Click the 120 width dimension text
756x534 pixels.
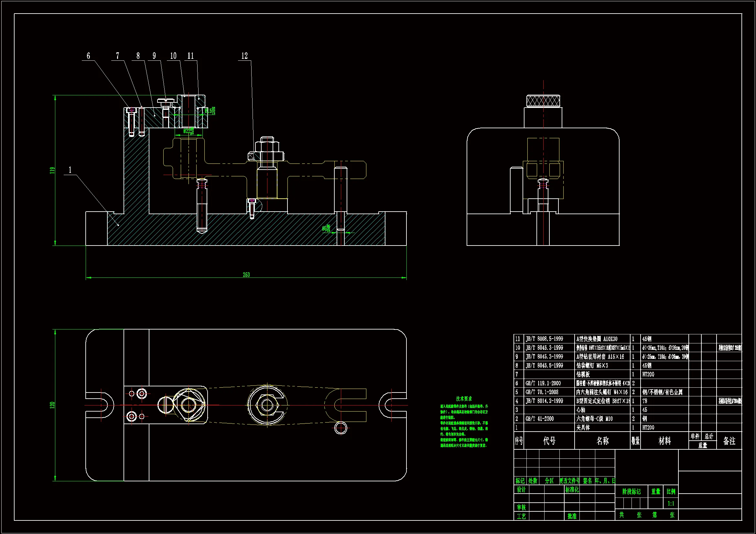[x=52, y=405]
